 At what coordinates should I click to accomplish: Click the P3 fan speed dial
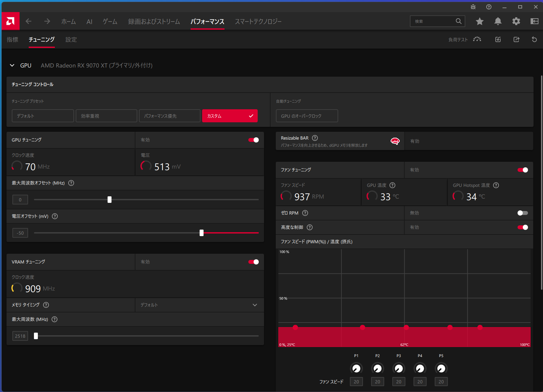399,369
